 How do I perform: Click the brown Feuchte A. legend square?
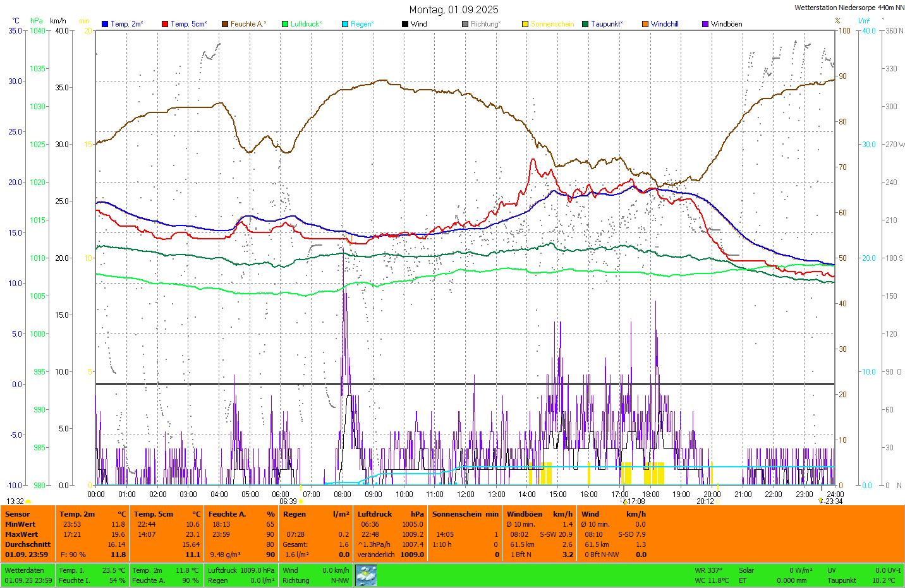(x=225, y=24)
